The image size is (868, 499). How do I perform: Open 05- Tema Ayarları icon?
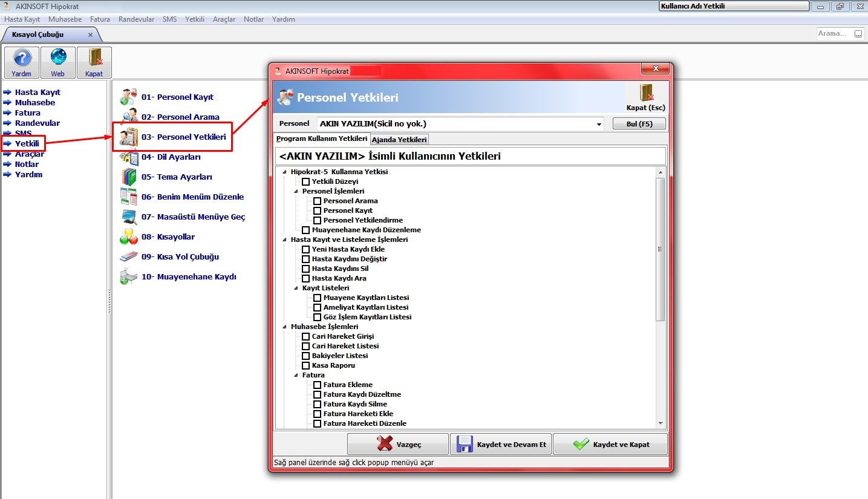point(129,177)
